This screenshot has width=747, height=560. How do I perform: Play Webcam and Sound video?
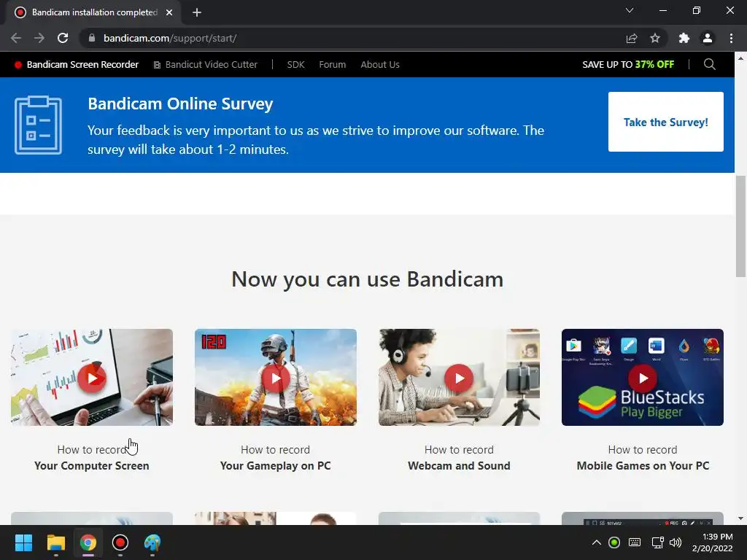tap(459, 378)
